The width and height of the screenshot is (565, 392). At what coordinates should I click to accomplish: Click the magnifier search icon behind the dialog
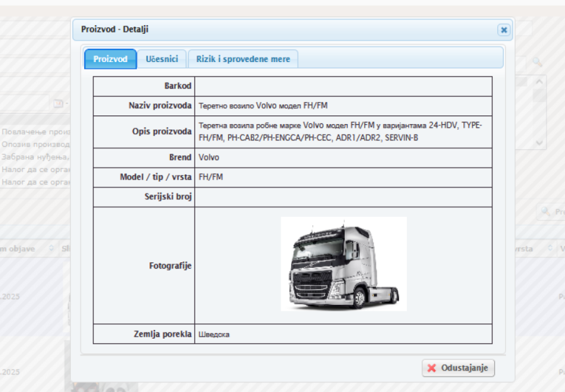click(537, 61)
